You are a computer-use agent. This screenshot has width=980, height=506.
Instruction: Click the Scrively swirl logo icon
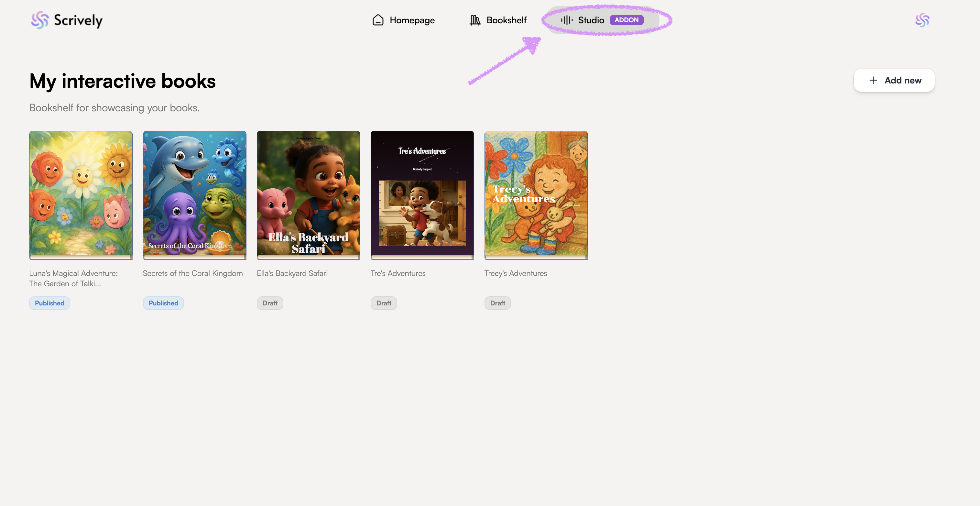(39, 20)
